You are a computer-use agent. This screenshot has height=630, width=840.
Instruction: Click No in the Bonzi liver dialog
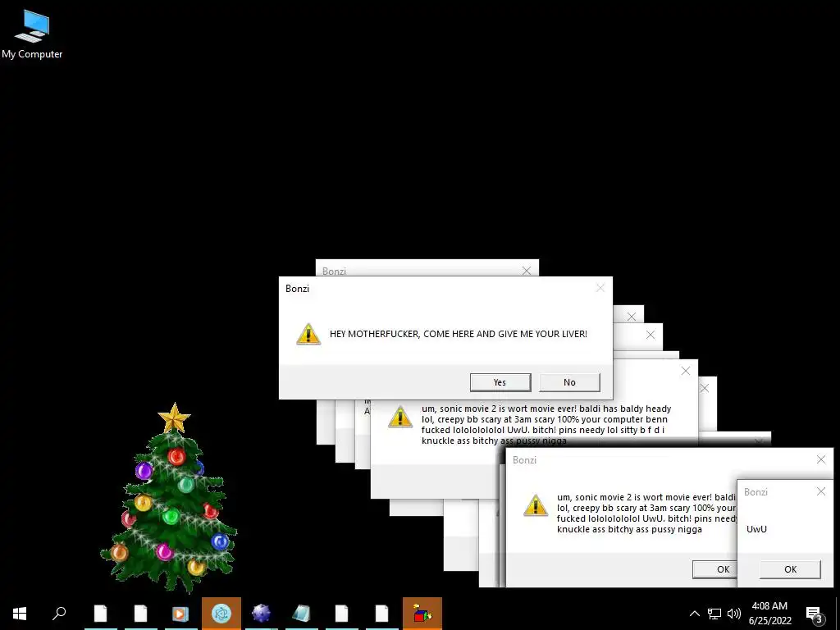point(569,382)
